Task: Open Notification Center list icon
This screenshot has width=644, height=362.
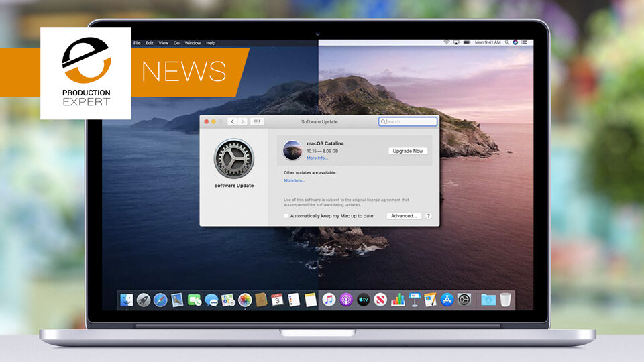Action: pos(525,42)
